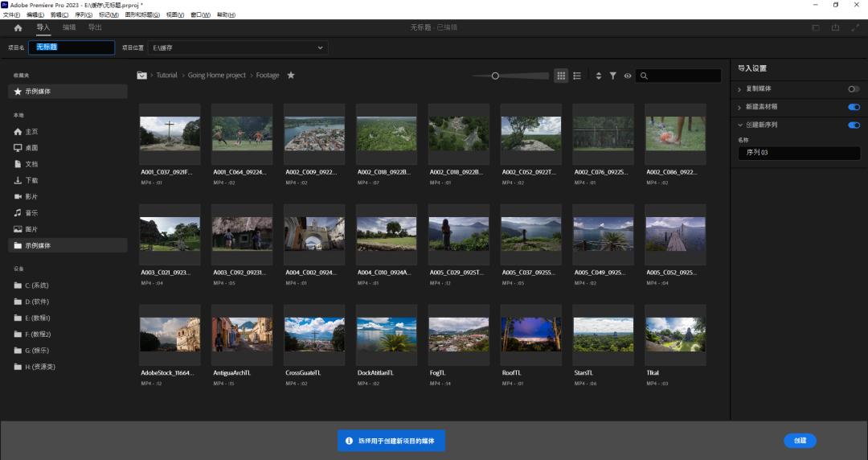The image size is (868, 460).
Task: Click the thumbnail size slider
Action: [495, 76]
